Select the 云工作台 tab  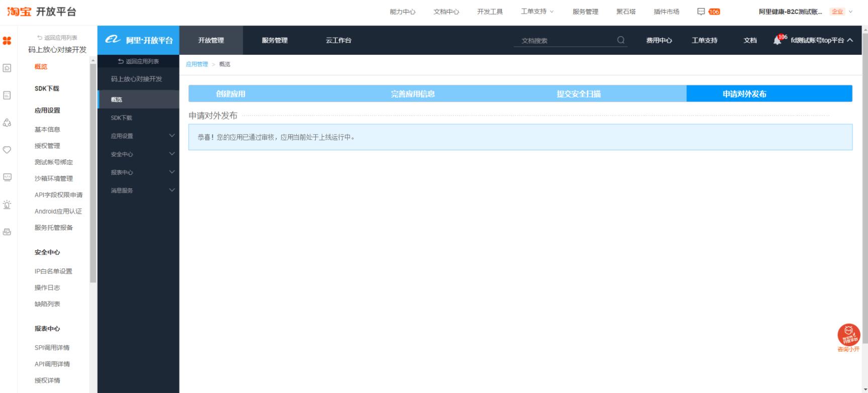(x=338, y=40)
